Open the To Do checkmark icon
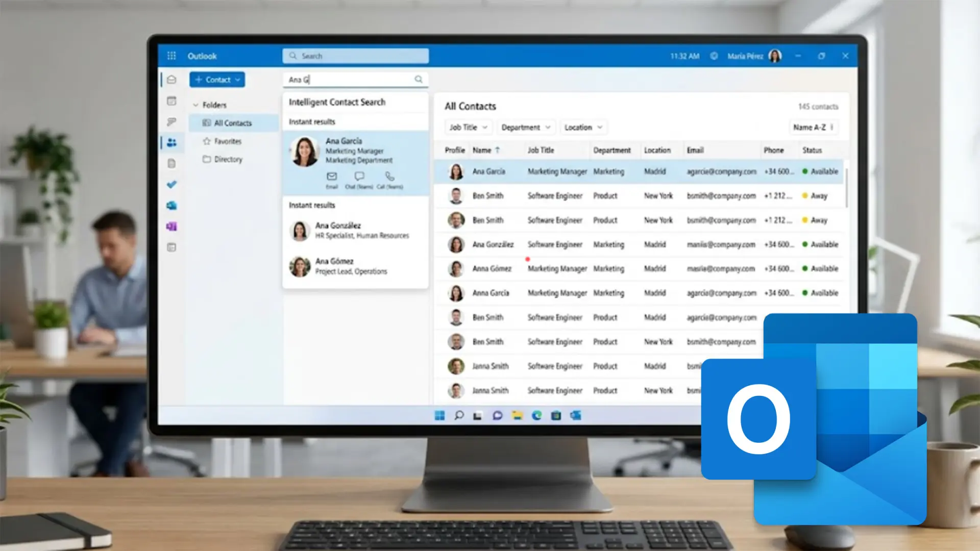980x551 pixels. (171, 184)
